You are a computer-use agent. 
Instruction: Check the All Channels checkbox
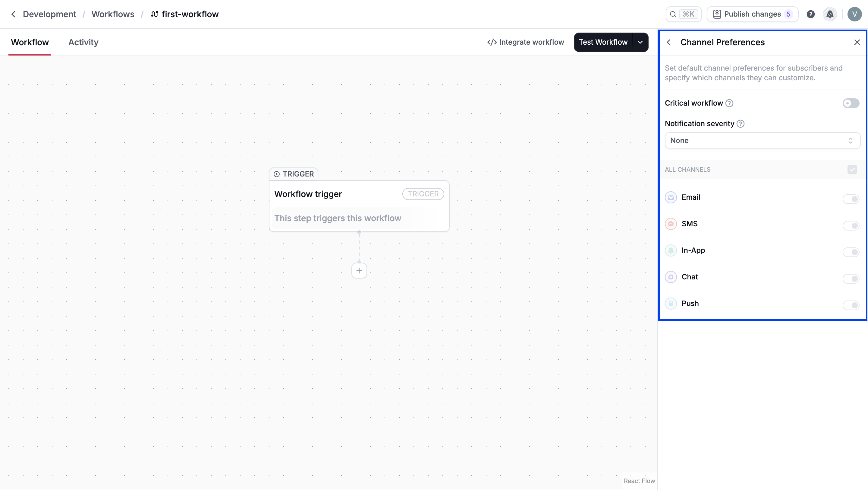tap(852, 170)
